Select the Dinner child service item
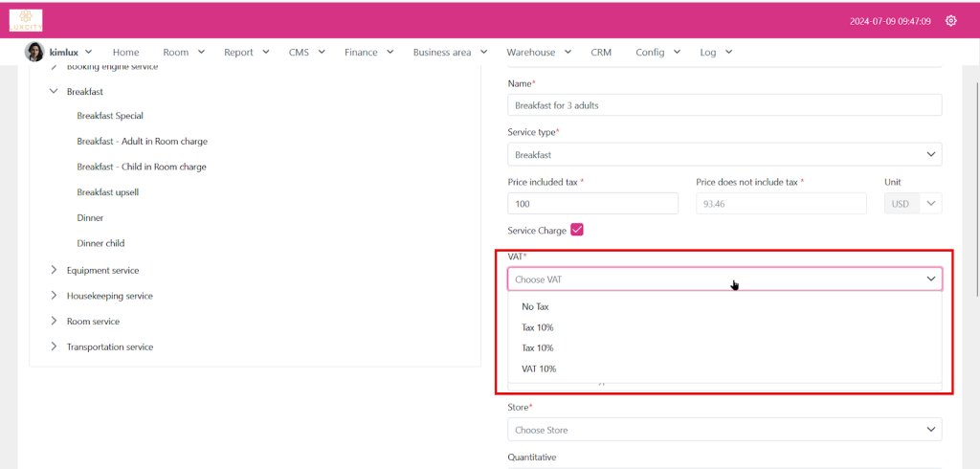The image size is (980, 469). [100, 243]
